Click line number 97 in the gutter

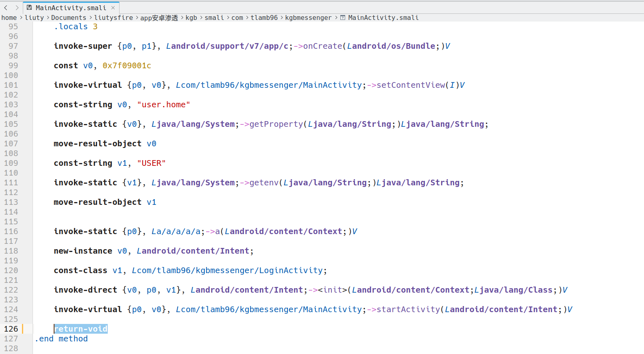(x=13, y=46)
